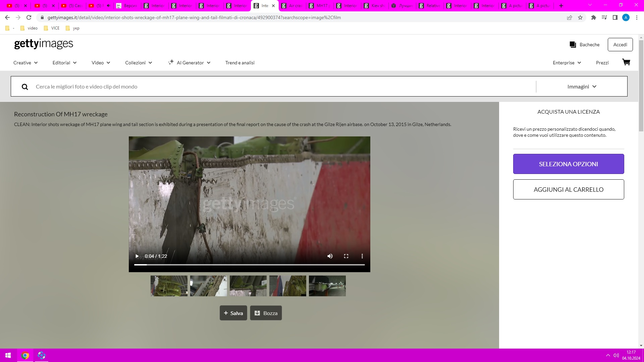The height and width of the screenshot is (362, 644).
Task: Open a new browser tab
Action: (561, 6)
